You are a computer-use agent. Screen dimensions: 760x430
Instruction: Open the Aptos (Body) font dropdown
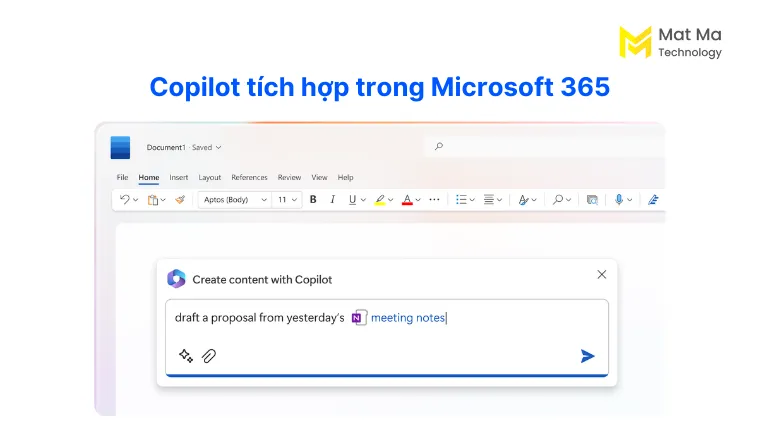click(x=235, y=200)
